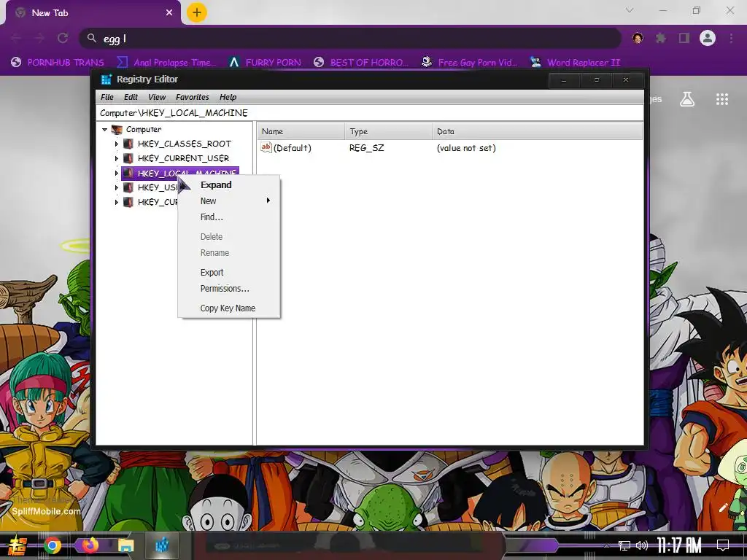This screenshot has width=747, height=560.
Task: Go back in Chrome
Action: coord(16,38)
